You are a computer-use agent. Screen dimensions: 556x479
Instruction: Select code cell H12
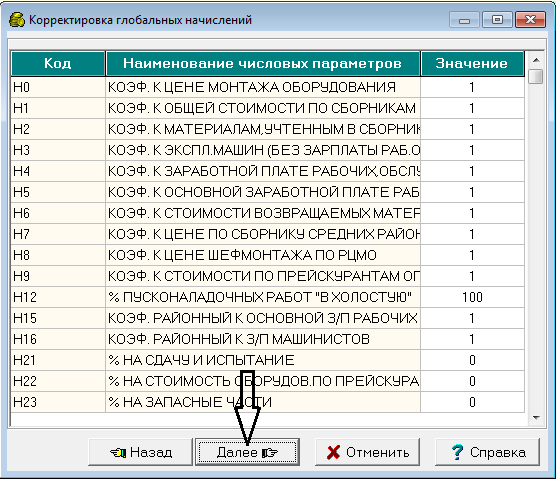click(x=58, y=297)
